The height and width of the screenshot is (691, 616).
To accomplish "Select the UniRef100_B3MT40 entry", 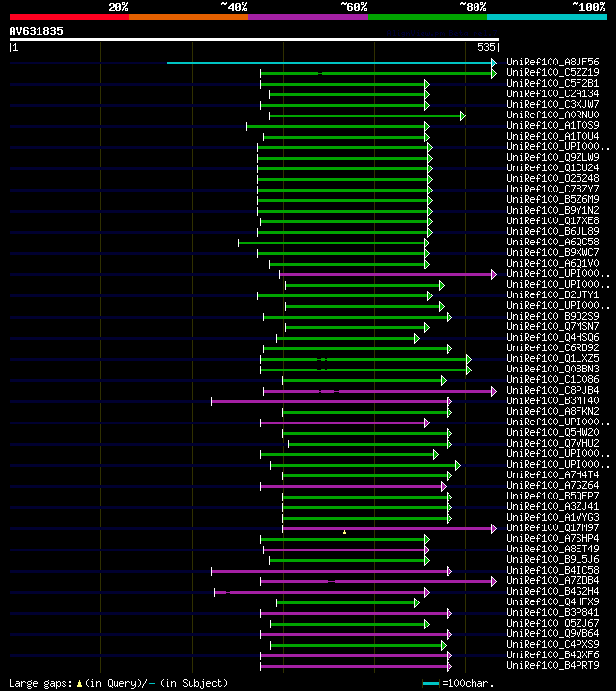I will tap(552, 400).
